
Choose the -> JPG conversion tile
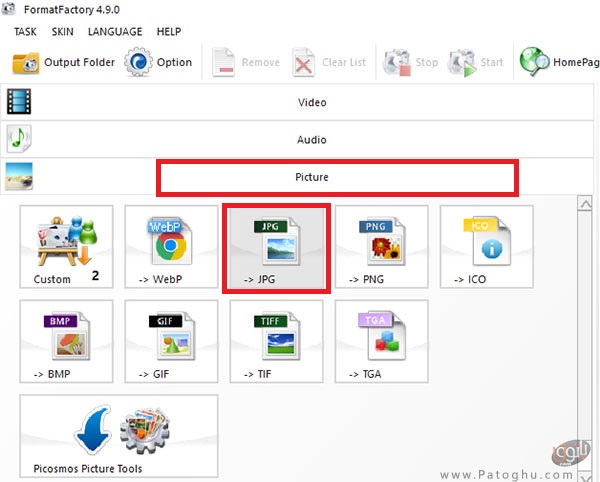click(276, 247)
